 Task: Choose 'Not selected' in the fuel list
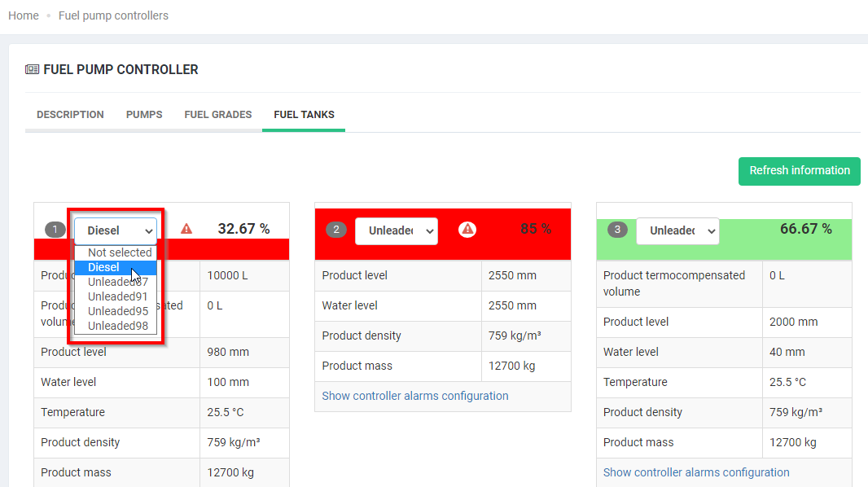coord(119,252)
